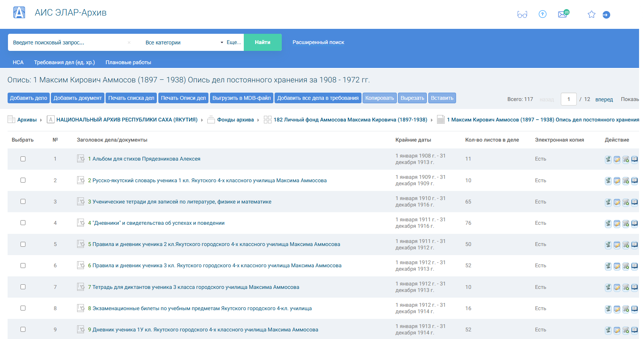Screen dimensions: 644x339
Task: Click cart-plus icon for row 2
Action: pos(625,181)
